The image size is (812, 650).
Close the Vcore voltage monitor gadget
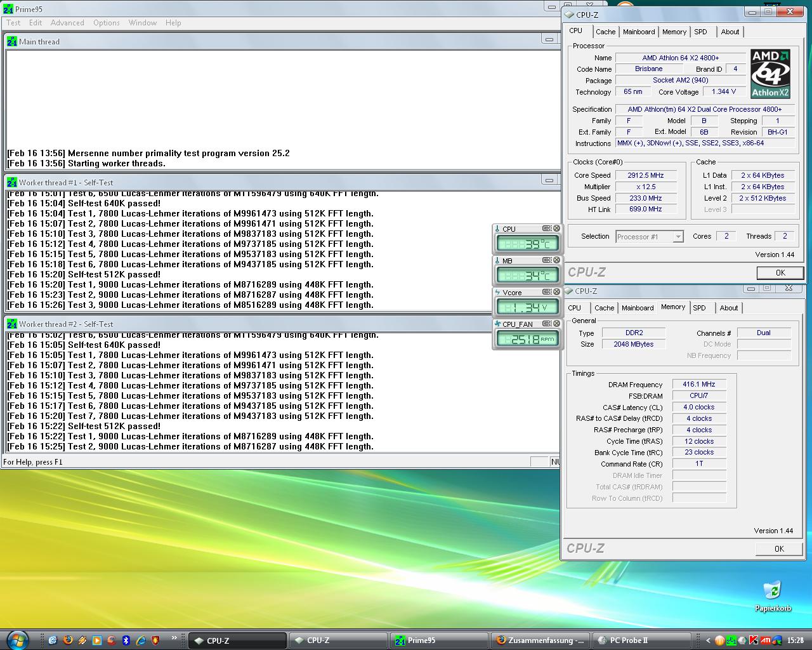[556, 292]
